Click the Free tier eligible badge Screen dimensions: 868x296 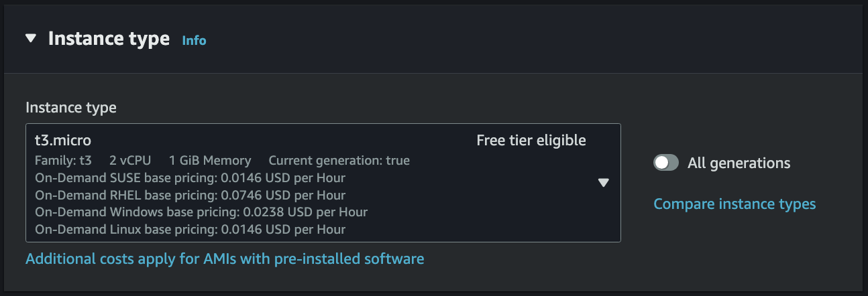point(531,141)
